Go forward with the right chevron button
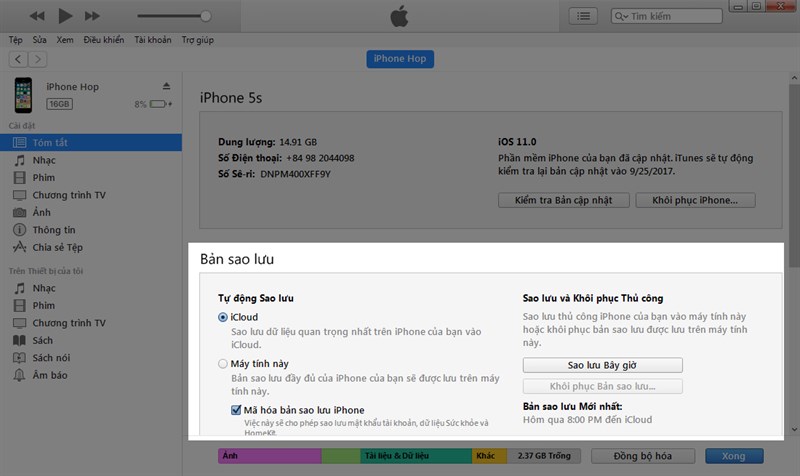The image size is (800, 476). coord(38,59)
